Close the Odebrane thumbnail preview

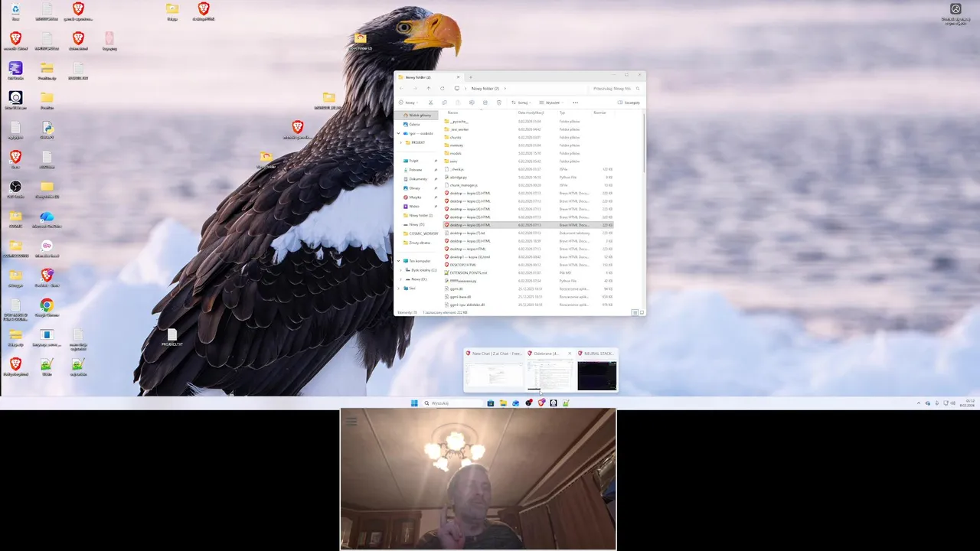[x=569, y=354]
